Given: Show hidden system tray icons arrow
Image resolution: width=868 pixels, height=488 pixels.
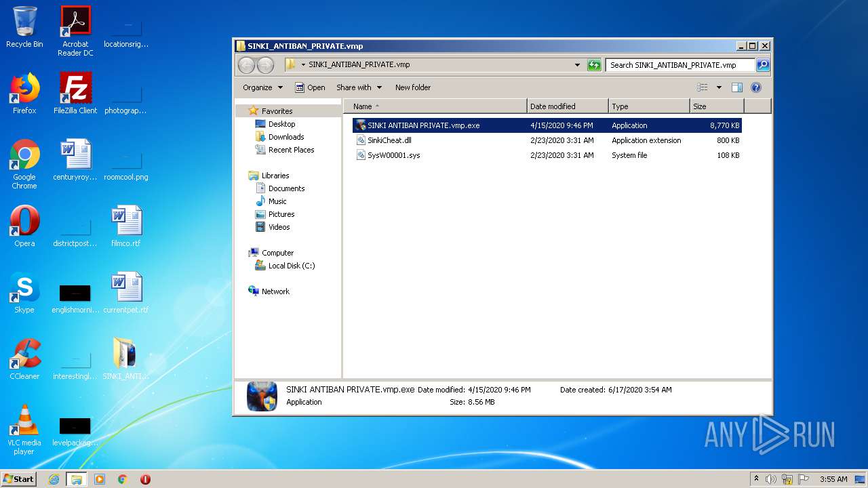Looking at the screenshot, I should click(x=756, y=479).
